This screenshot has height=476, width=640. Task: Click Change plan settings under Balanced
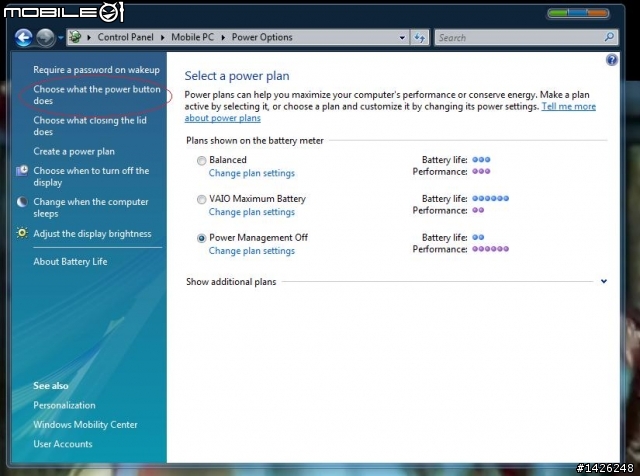coord(251,173)
